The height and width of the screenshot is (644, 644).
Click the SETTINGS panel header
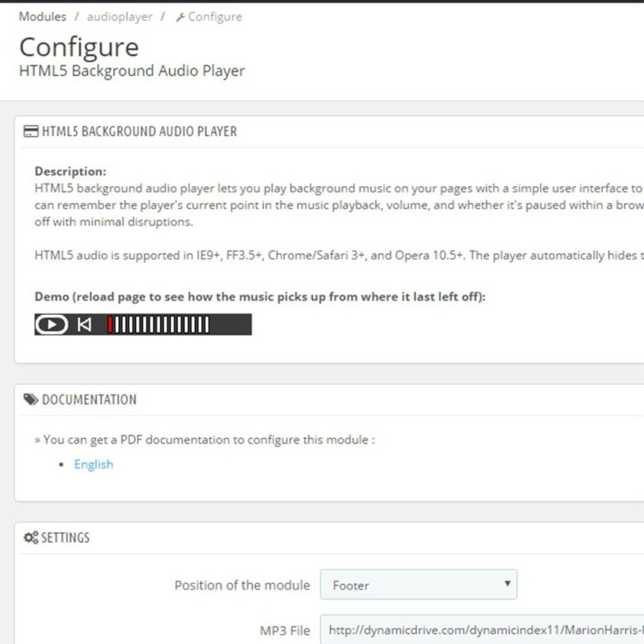point(65,538)
